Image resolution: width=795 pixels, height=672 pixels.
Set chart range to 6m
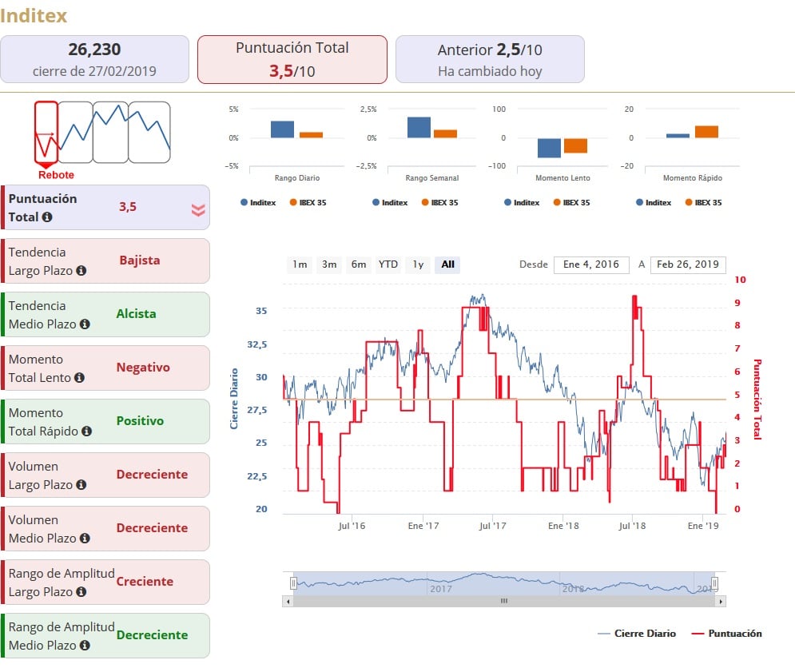pos(359,264)
